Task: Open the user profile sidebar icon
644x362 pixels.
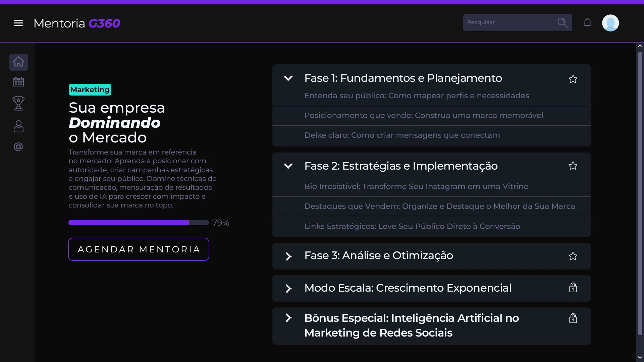Action: [x=18, y=126]
